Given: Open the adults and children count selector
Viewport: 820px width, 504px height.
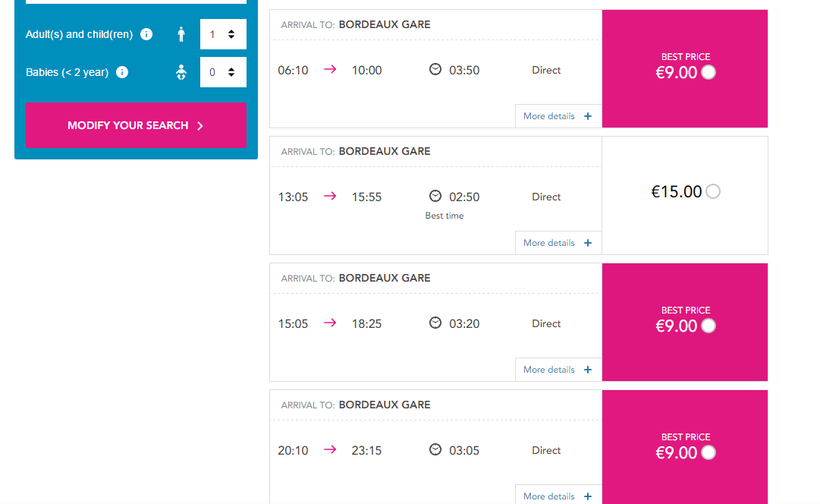Looking at the screenshot, I should point(223,34).
